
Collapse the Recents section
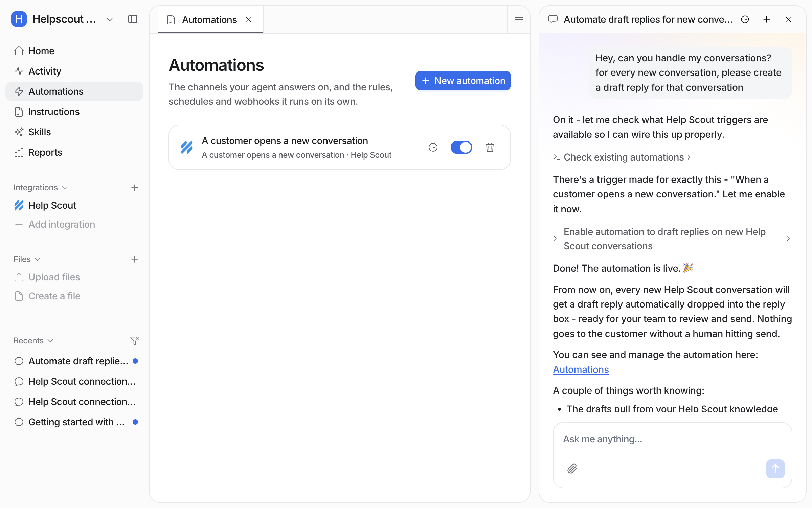(33, 341)
